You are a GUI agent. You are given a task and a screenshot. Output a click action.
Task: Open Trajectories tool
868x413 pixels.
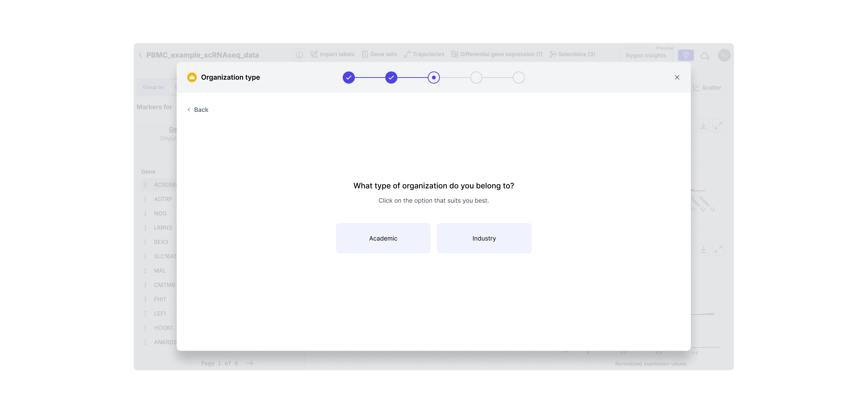[424, 54]
